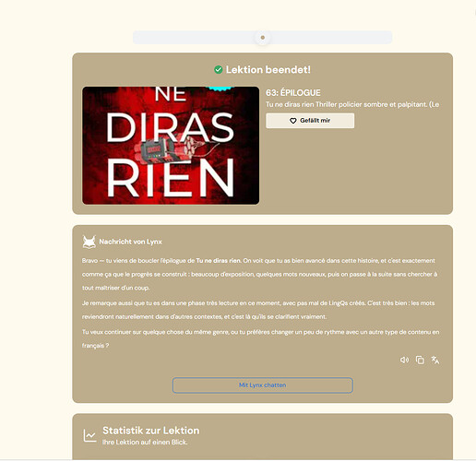Click the slider handle at top
This screenshot has height=461, width=476.
(x=263, y=38)
